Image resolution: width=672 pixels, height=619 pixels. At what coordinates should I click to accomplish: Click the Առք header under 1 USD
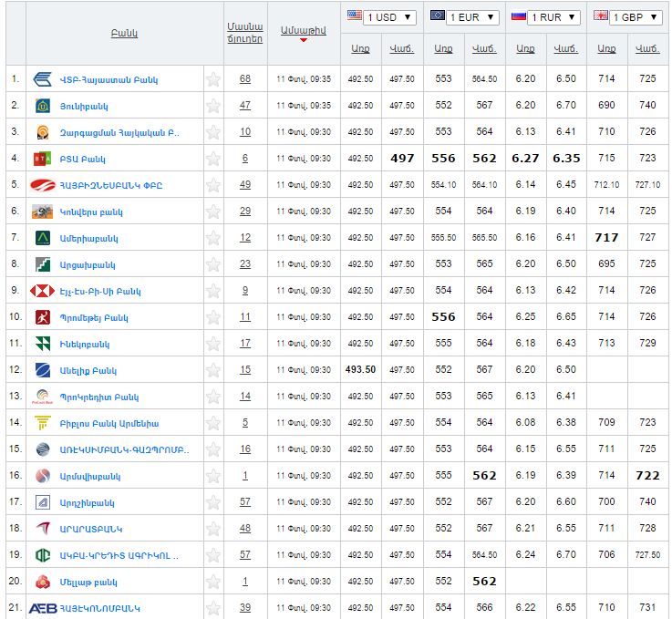361,48
